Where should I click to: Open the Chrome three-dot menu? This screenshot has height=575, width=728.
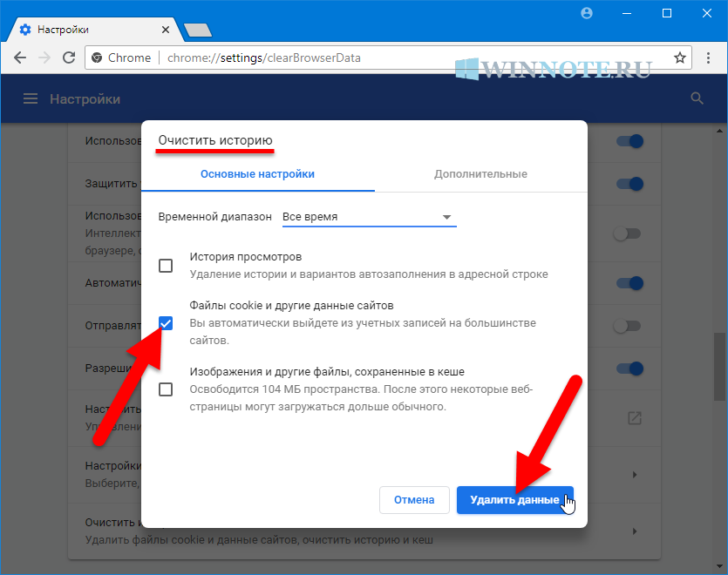point(708,57)
